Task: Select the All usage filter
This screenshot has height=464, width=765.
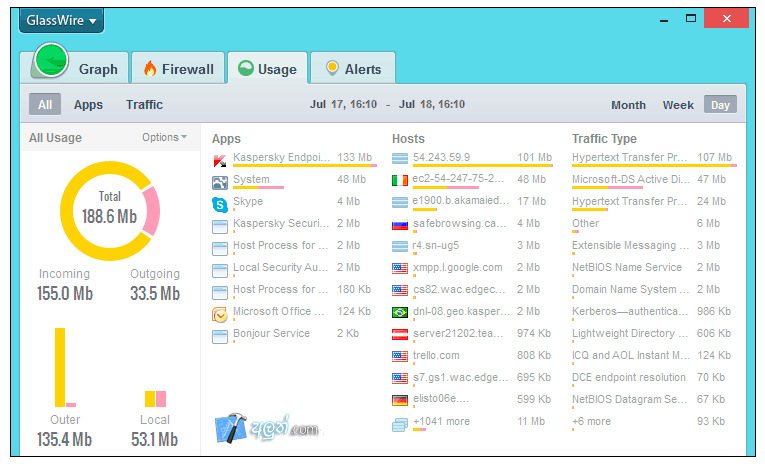Action: click(x=45, y=104)
